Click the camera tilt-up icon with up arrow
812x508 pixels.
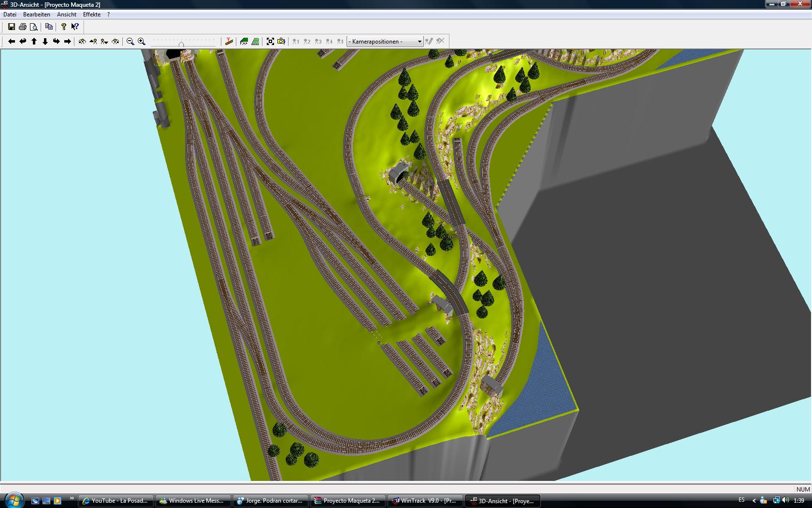tap(93, 42)
